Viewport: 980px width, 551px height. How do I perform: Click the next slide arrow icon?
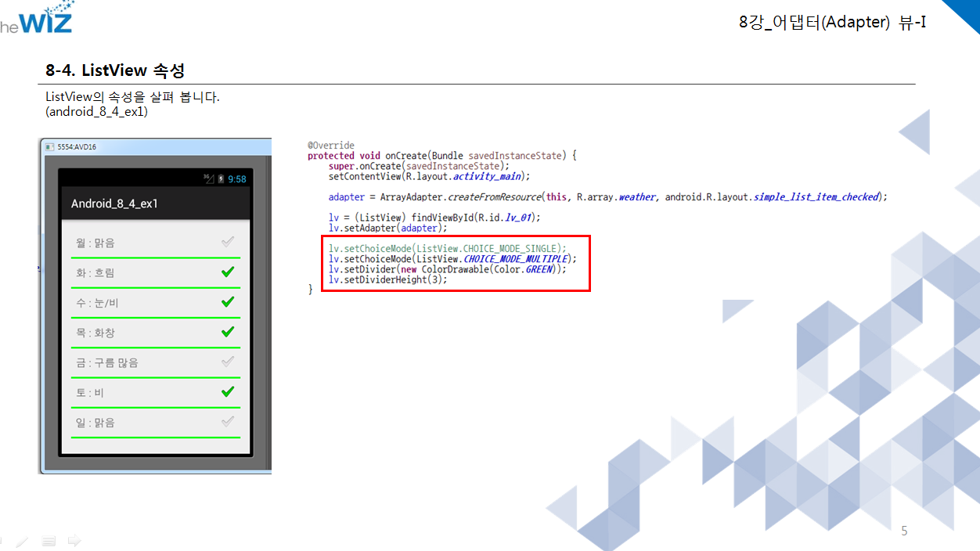click(x=74, y=540)
